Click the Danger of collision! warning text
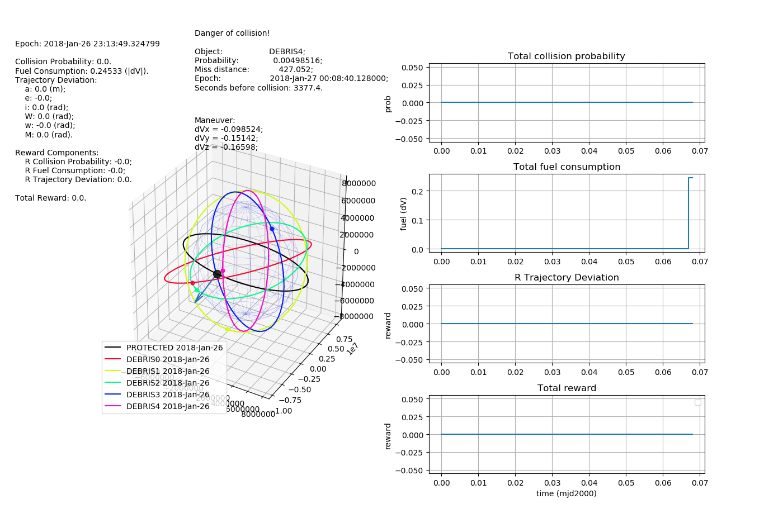This screenshot has width=783, height=532. [x=232, y=33]
